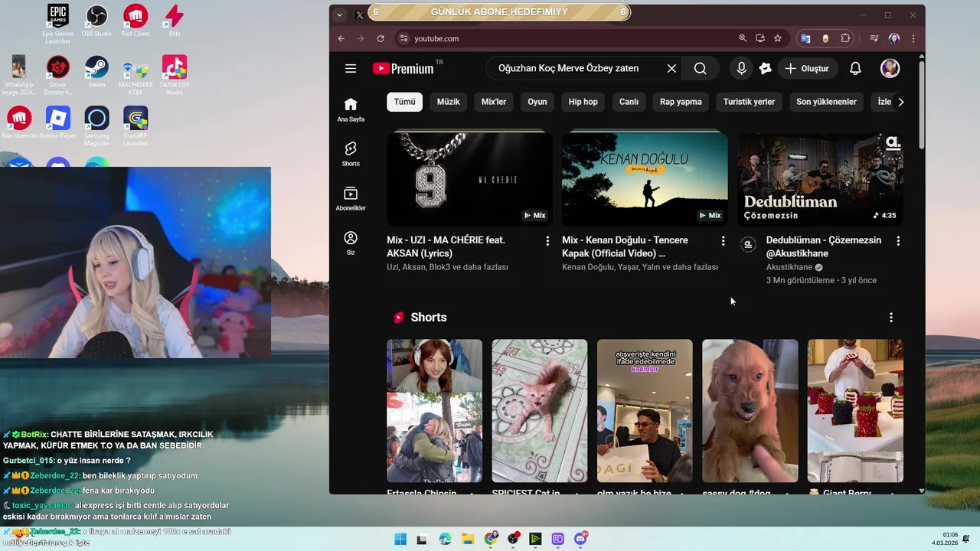
Task: Open the Giant Berry short thumbnail
Action: 855,411
